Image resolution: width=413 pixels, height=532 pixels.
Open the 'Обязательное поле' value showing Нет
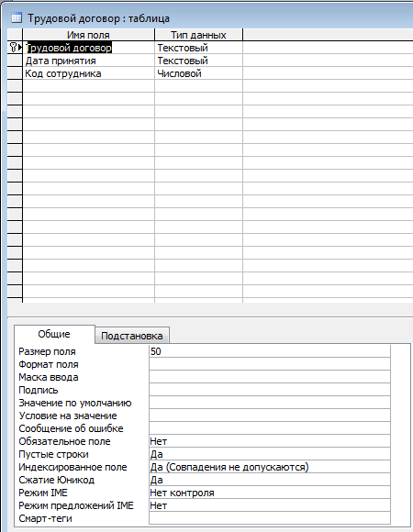click(x=270, y=441)
